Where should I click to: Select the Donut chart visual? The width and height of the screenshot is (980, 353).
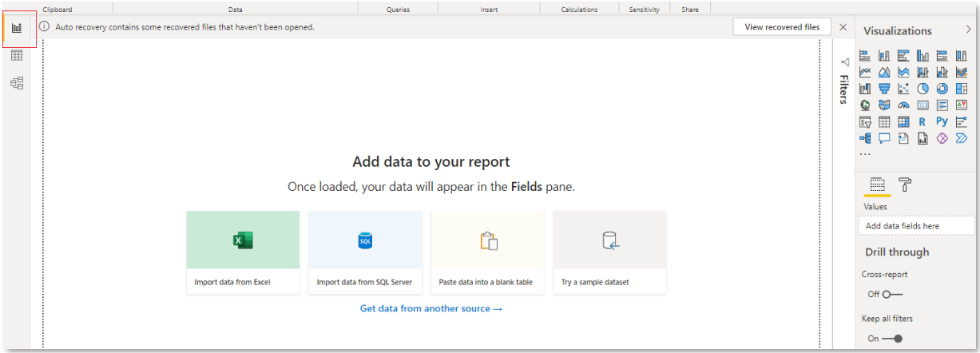pyautogui.click(x=942, y=89)
